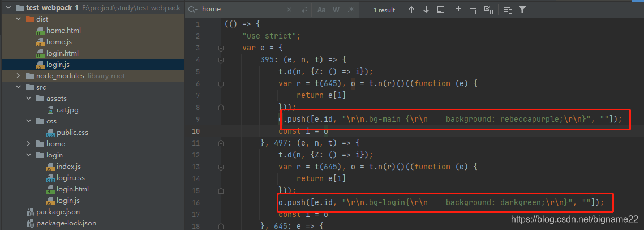Viewport: 644px width, 230px height.
Task: Open index.js in login folder
Action: [68, 166]
